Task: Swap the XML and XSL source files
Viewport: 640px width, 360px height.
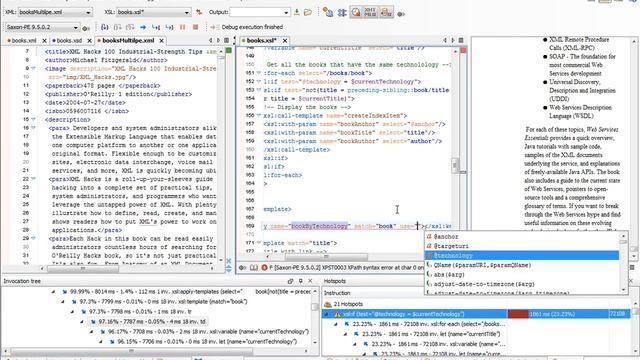Action: 199,12
